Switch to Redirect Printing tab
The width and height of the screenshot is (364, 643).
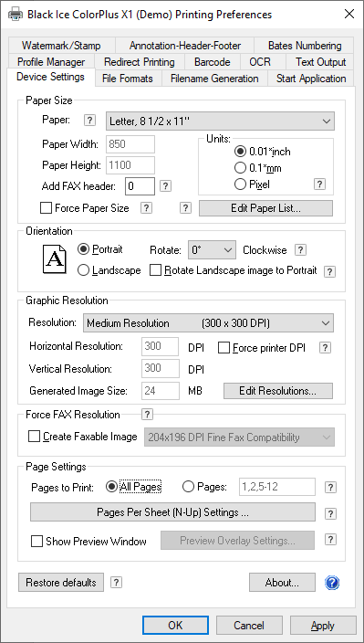[x=140, y=62]
